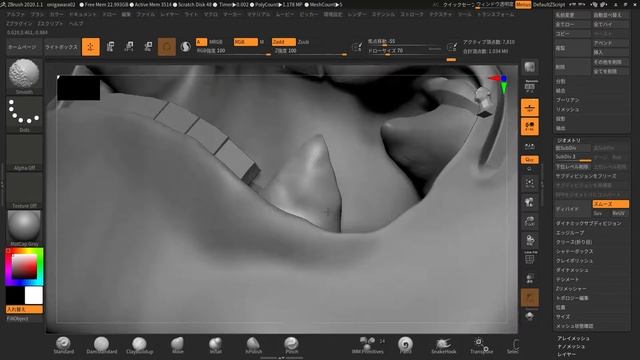Click the FillObject button
640x360 pixels.
pos(24,318)
